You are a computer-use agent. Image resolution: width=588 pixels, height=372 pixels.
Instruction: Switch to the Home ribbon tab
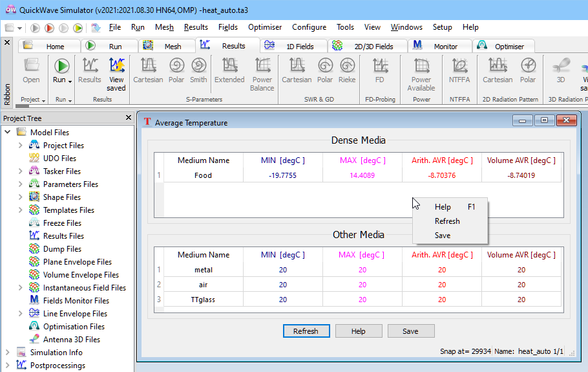tap(50, 46)
